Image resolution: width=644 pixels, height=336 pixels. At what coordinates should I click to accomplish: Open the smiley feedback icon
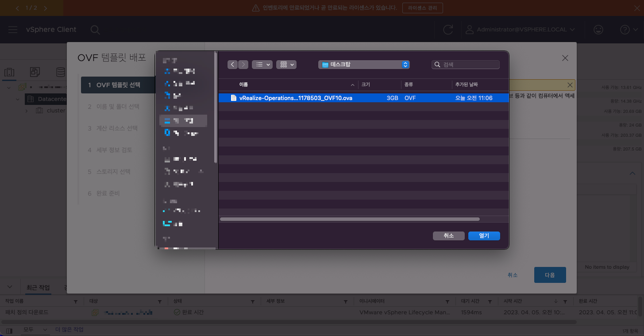click(x=598, y=30)
